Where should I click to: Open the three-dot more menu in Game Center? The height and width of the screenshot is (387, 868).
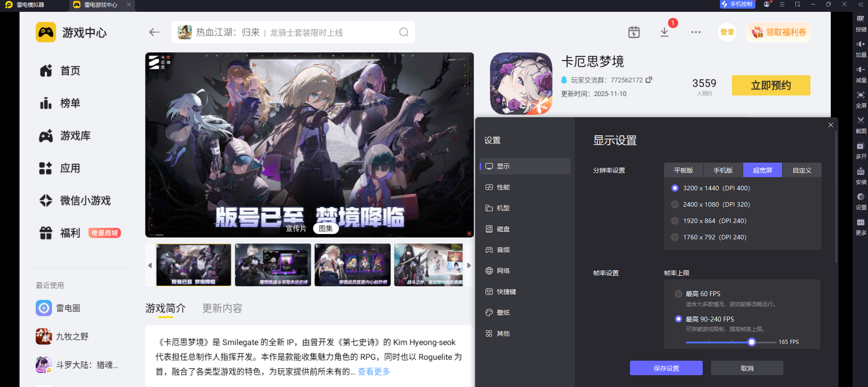(696, 32)
